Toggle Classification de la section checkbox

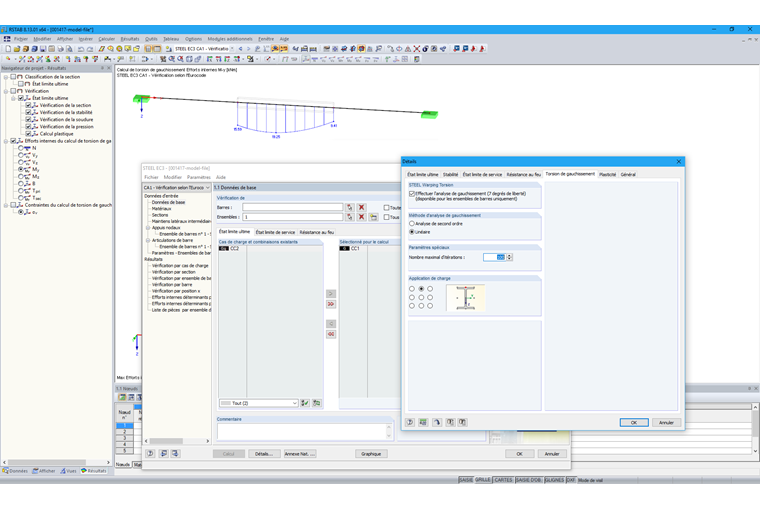pos(13,77)
